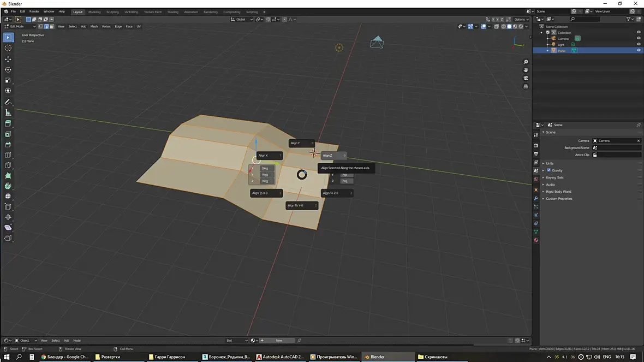Click the zoom magnifier viewport icon
Screen dimensions: 644x362
(x=526, y=62)
